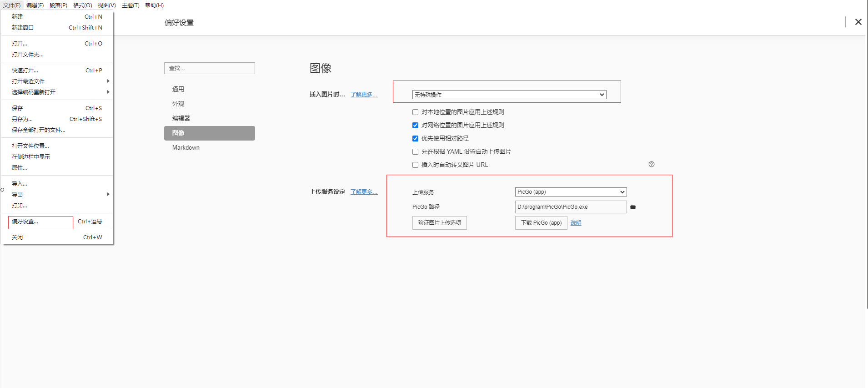868x388 pixels.
Task: Toggle 对网络位置的图片应用上述规则 checkbox
Action: pos(415,125)
